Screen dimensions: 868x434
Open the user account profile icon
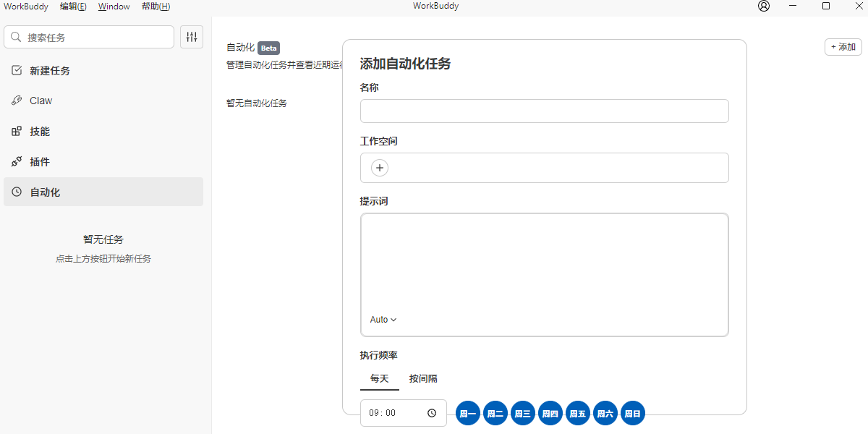point(764,7)
